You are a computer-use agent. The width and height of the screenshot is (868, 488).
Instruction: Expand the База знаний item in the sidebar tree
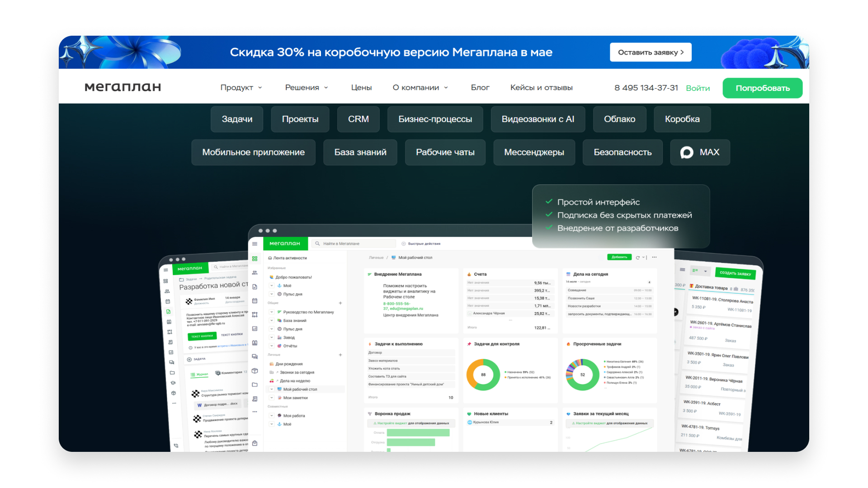[271, 320]
